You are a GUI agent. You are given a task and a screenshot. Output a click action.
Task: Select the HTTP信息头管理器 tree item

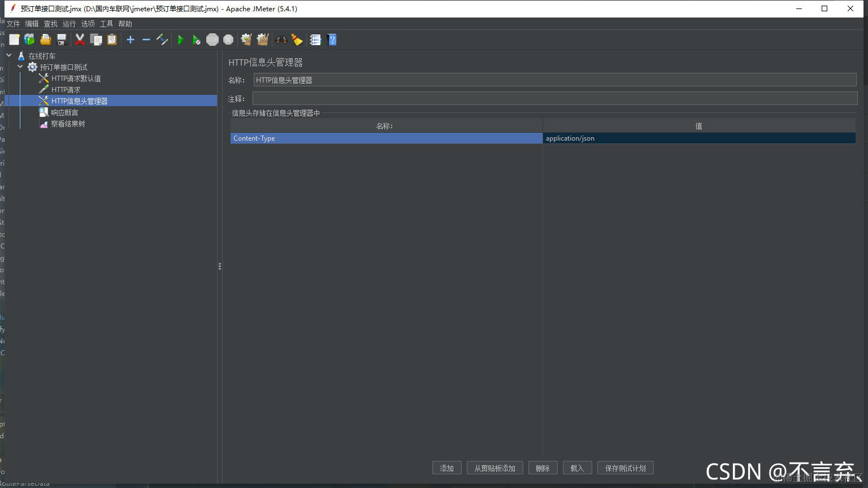(79, 101)
